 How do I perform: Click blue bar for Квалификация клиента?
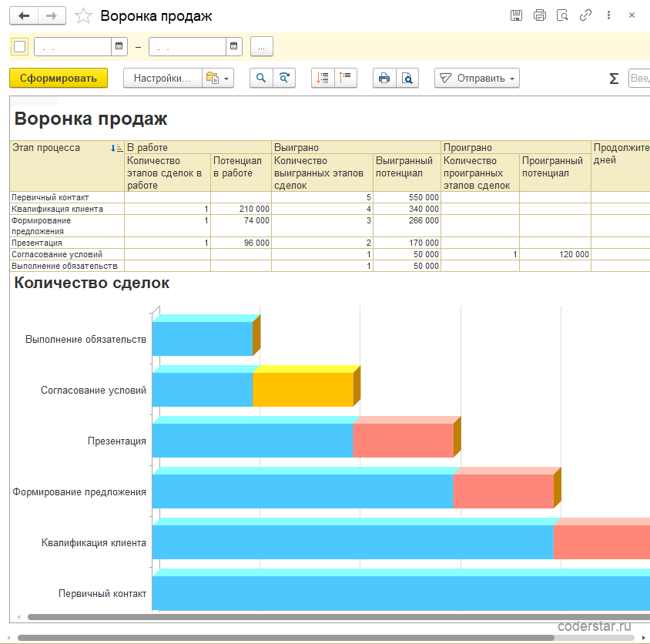[x=353, y=542]
